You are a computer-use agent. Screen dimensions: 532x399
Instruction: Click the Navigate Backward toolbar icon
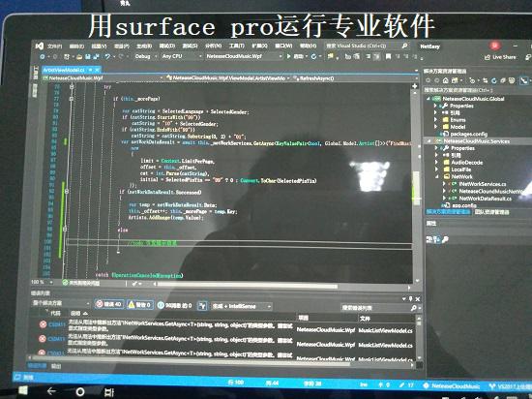tap(42, 57)
